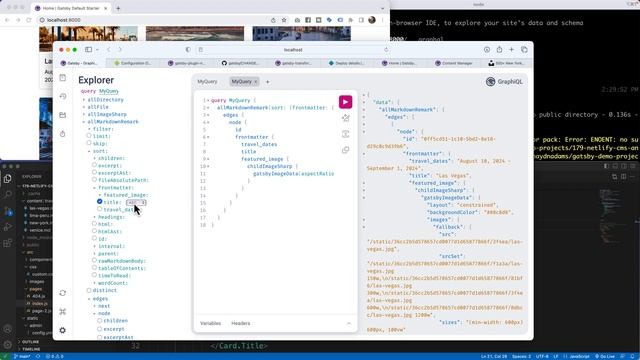Image resolution: width=640 pixels, height=360 pixels.
Task: Switch to Content Manager Safari tab
Action: [453, 63]
